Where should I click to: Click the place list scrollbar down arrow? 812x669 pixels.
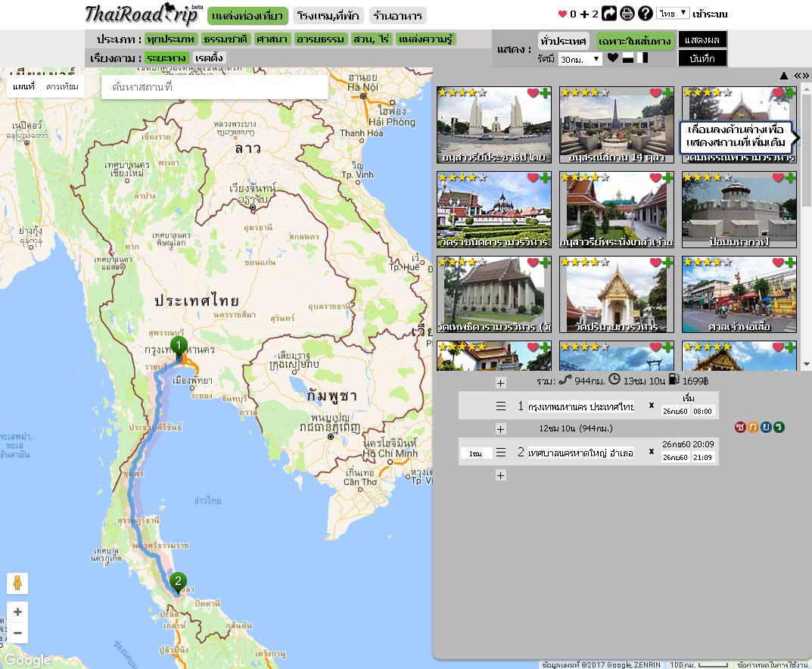click(x=806, y=365)
